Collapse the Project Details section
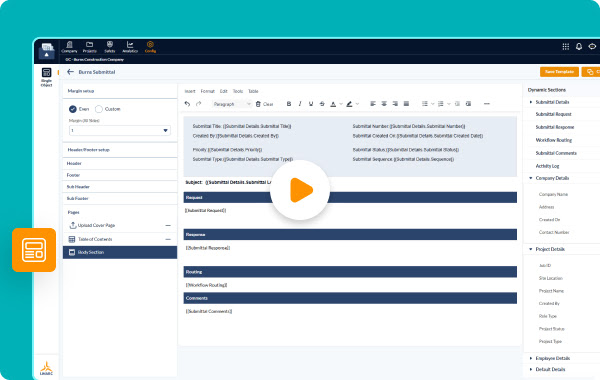This screenshot has height=380, width=600. 531,249
